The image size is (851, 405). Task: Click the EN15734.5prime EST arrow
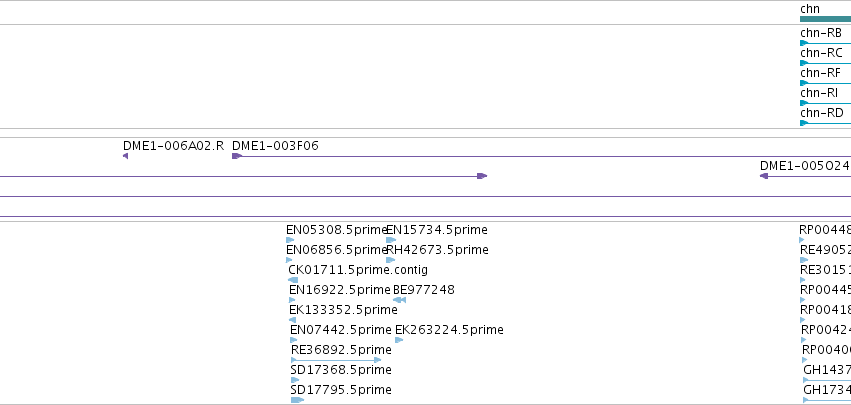coord(391,240)
